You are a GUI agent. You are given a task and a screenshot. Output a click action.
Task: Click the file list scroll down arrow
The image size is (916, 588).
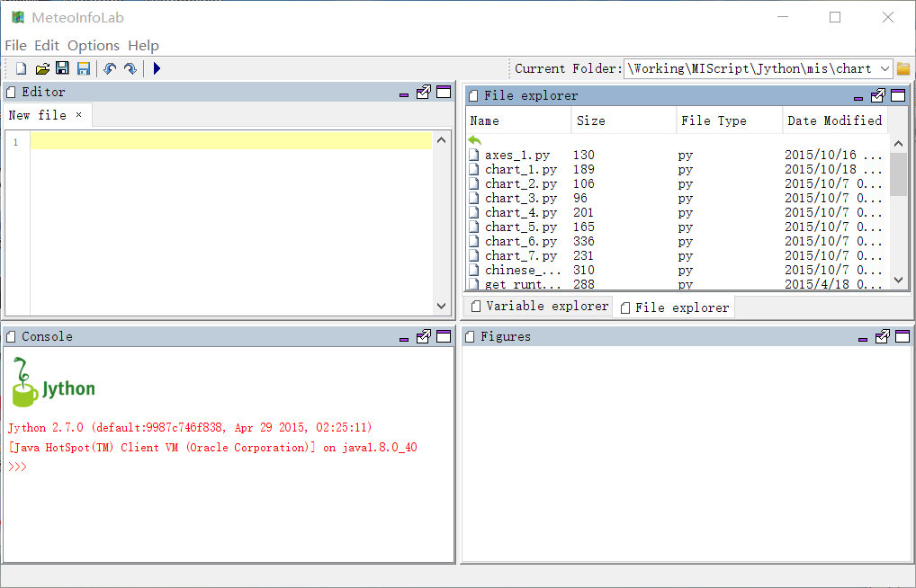898,281
